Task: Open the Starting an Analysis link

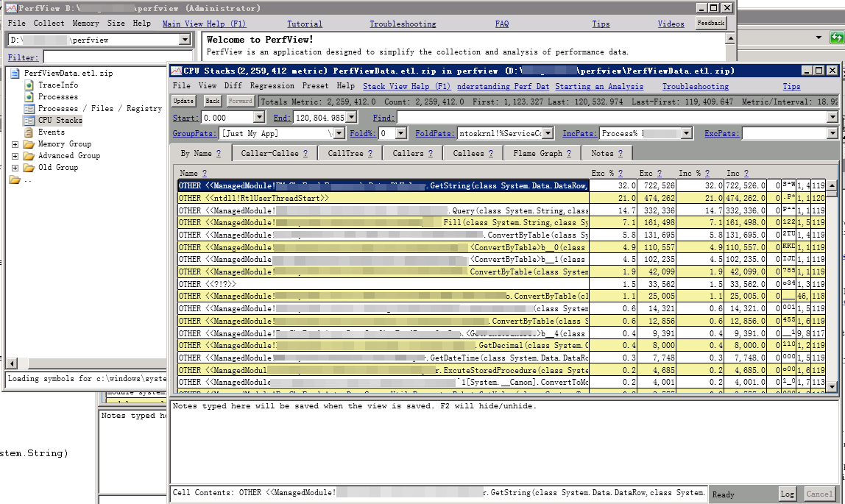Action: click(x=599, y=86)
